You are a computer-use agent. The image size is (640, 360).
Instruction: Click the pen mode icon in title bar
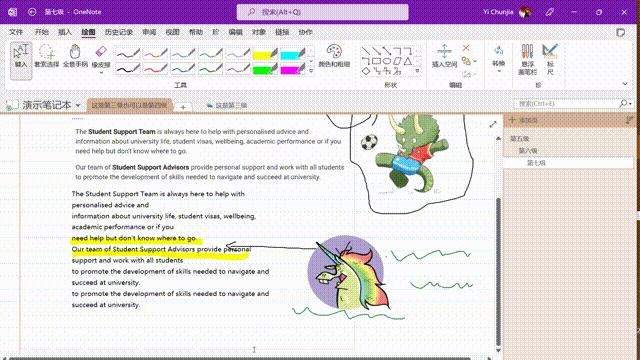click(x=549, y=12)
